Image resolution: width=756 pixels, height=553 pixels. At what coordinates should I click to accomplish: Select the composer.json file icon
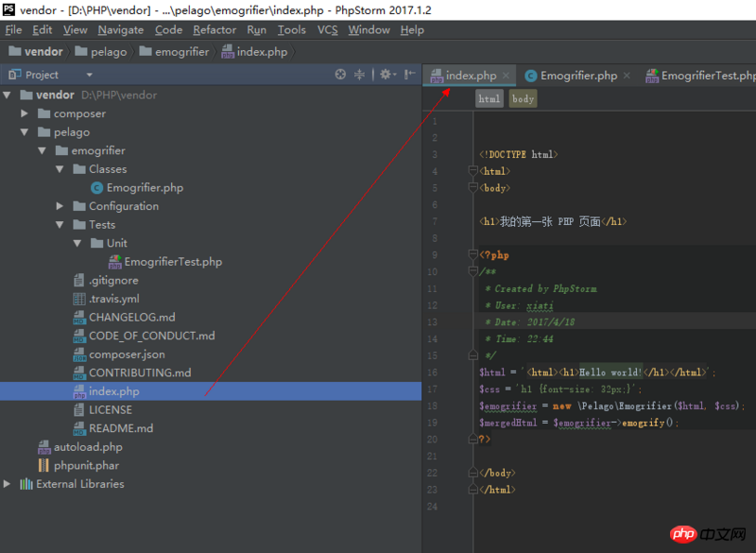(79, 354)
